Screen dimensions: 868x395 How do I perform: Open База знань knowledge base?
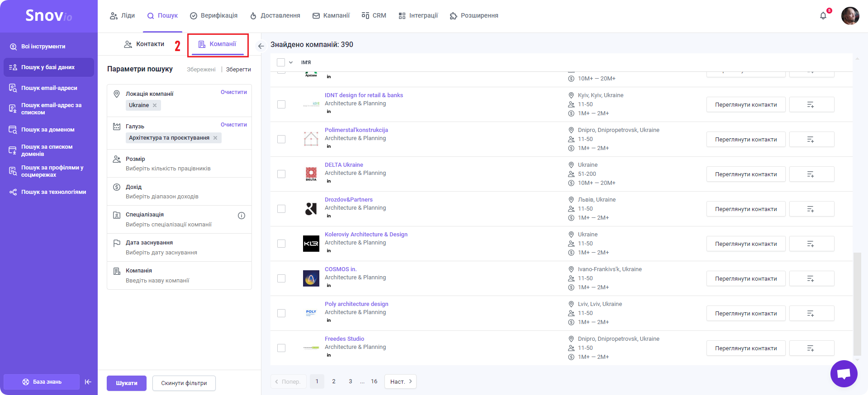42,382
